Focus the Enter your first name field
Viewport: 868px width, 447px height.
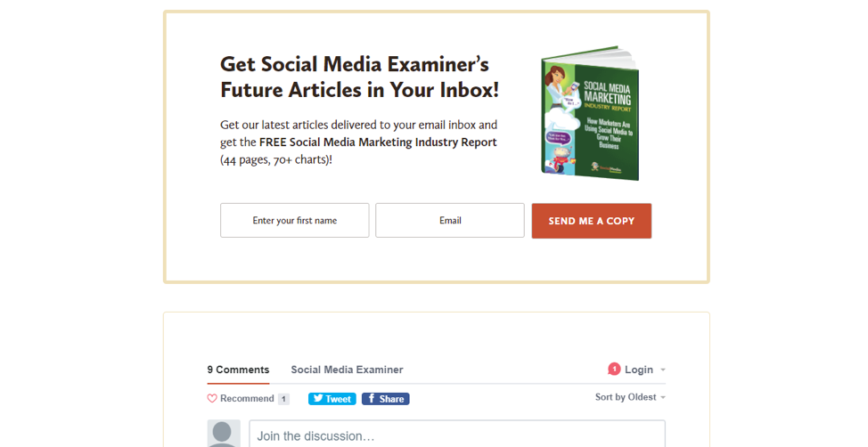pos(294,221)
